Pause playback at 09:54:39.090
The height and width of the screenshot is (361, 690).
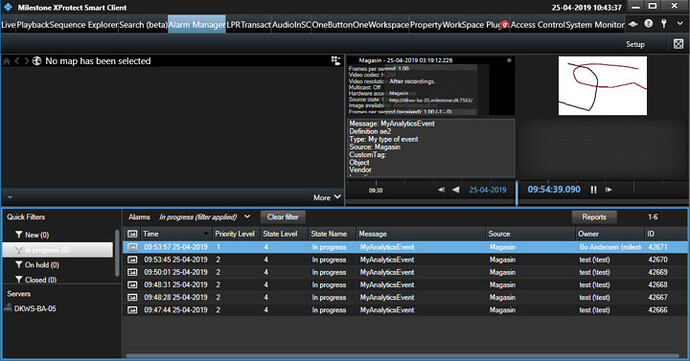(594, 190)
